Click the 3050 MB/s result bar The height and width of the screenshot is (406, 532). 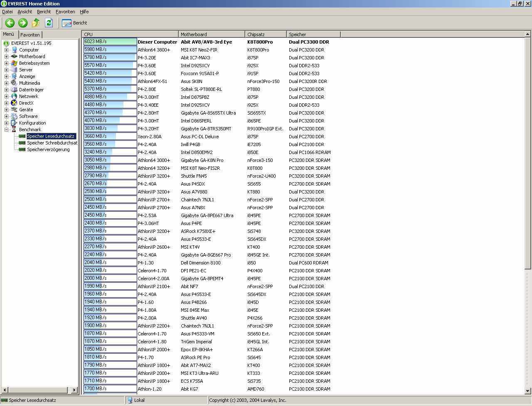(x=110, y=160)
